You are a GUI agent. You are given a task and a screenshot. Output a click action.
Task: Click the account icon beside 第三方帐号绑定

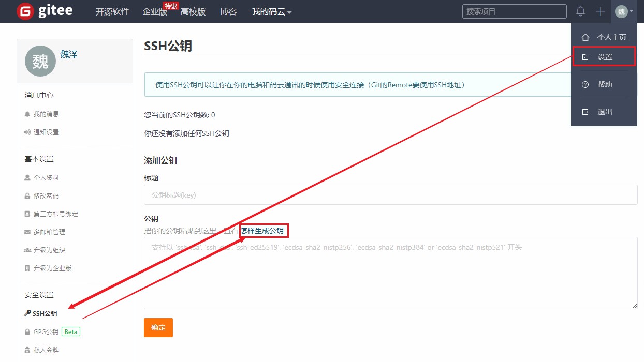pyautogui.click(x=27, y=214)
